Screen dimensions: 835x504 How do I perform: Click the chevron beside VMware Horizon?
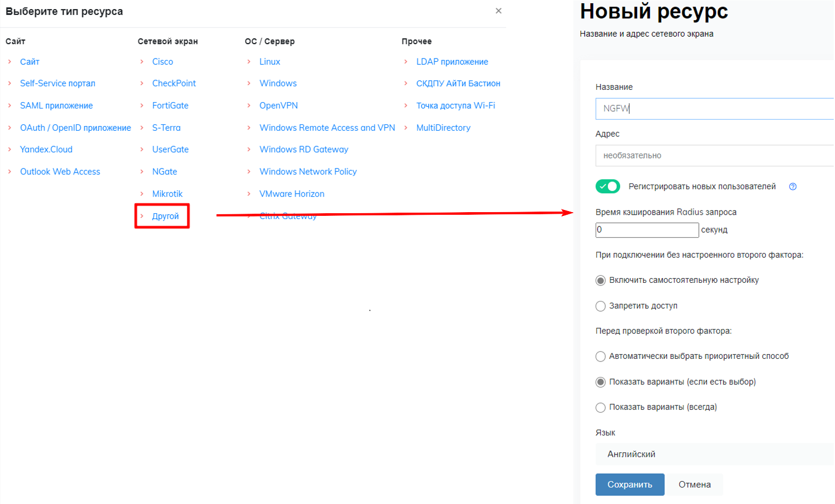click(x=249, y=194)
